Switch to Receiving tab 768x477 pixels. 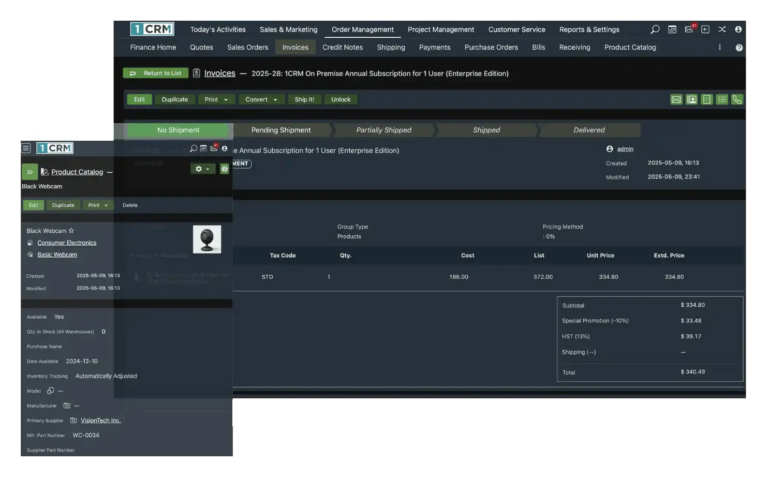click(x=575, y=48)
